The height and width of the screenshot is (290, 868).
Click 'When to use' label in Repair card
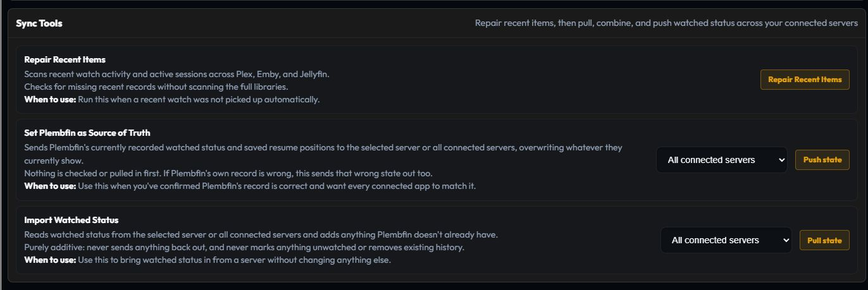[x=50, y=100]
